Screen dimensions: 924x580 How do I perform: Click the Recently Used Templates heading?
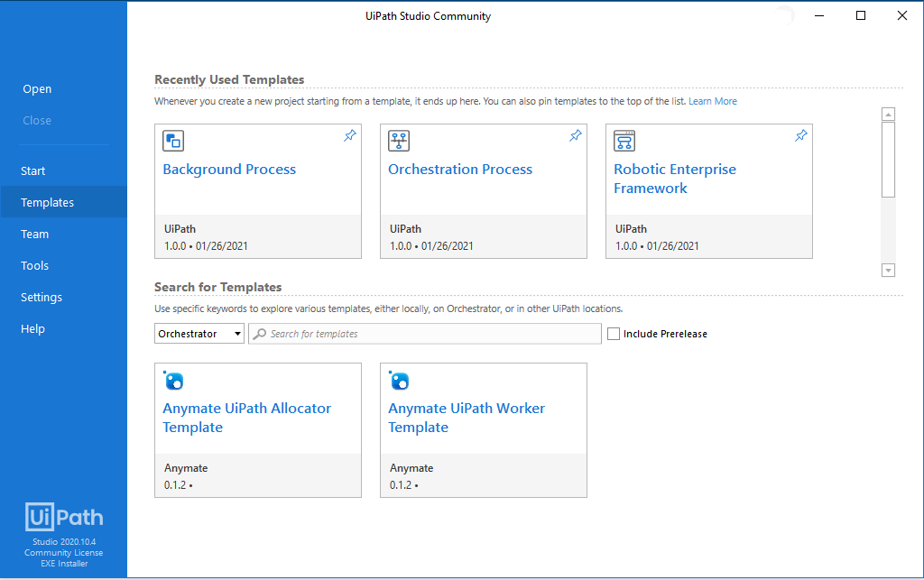[x=229, y=79]
